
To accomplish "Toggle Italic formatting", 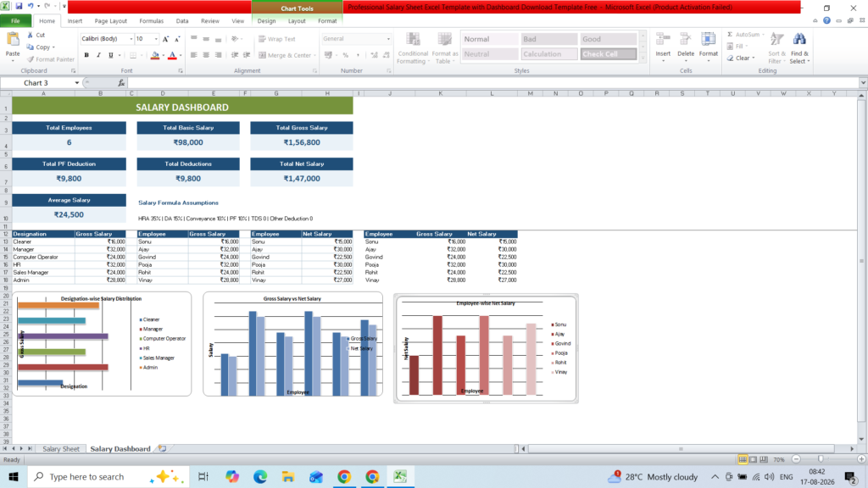I will (98, 55).
